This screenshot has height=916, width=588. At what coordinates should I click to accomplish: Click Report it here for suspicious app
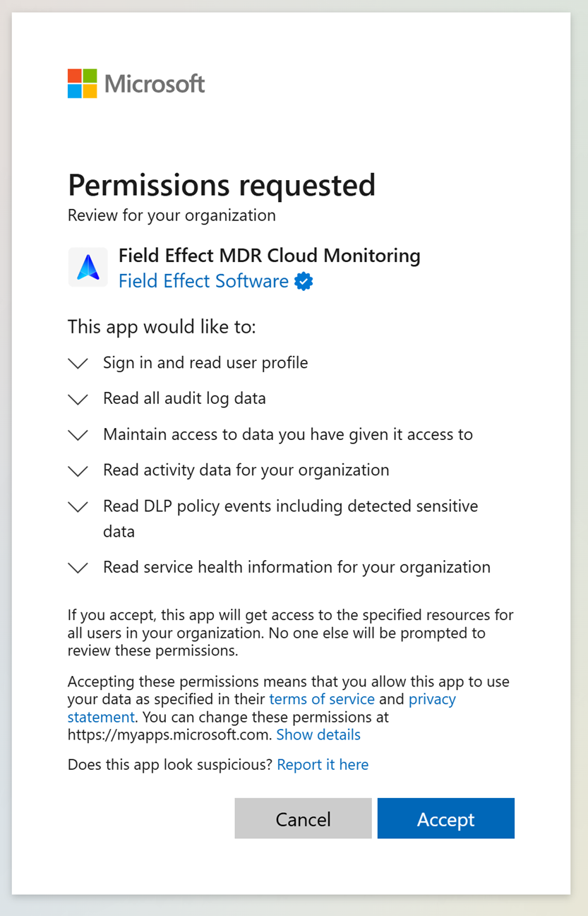click(x=323, y=764)
